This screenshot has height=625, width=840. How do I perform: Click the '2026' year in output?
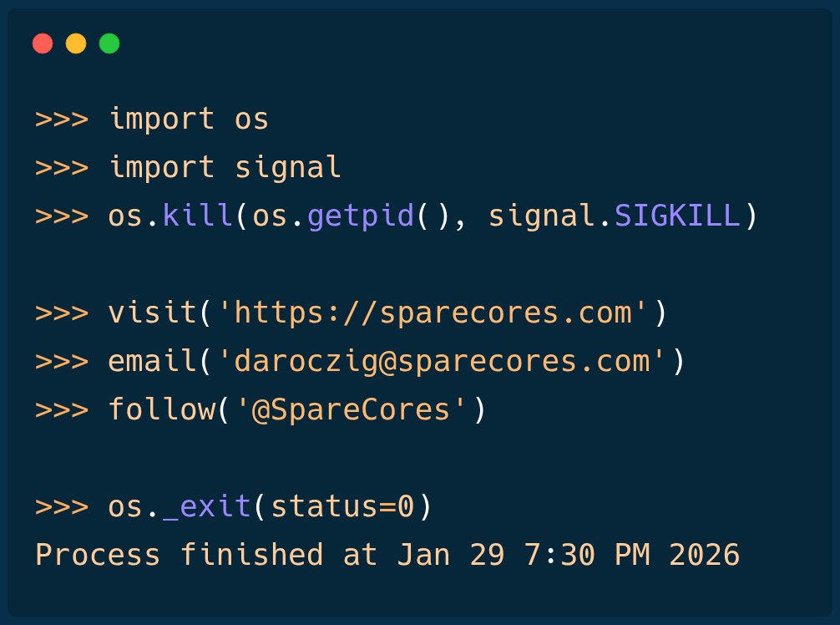[x=704, y=555]
